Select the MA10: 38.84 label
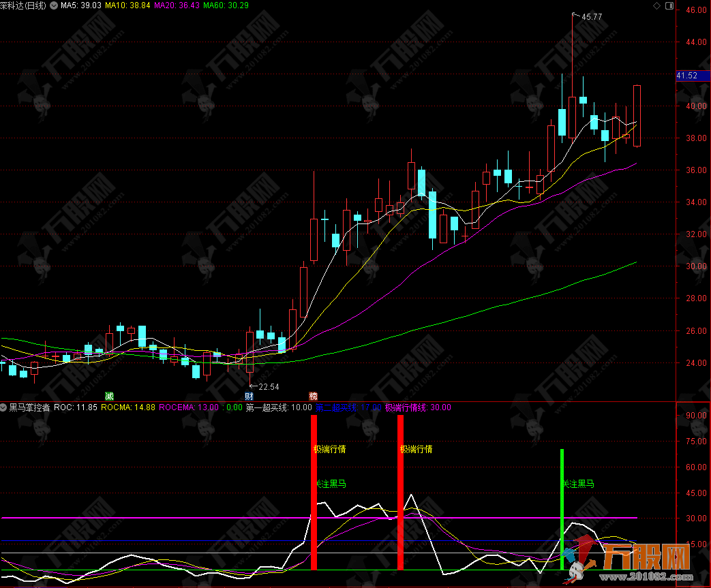 point(128,5)
